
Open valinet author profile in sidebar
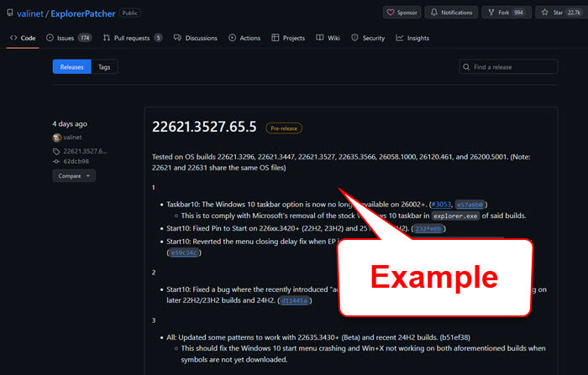click(x=72, y=137)
